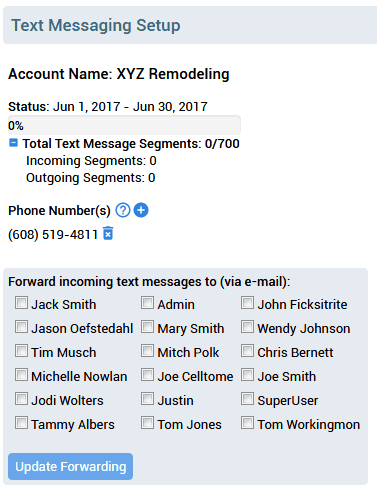Select Jason Oefstedahl for forwarding

point(21,327)
